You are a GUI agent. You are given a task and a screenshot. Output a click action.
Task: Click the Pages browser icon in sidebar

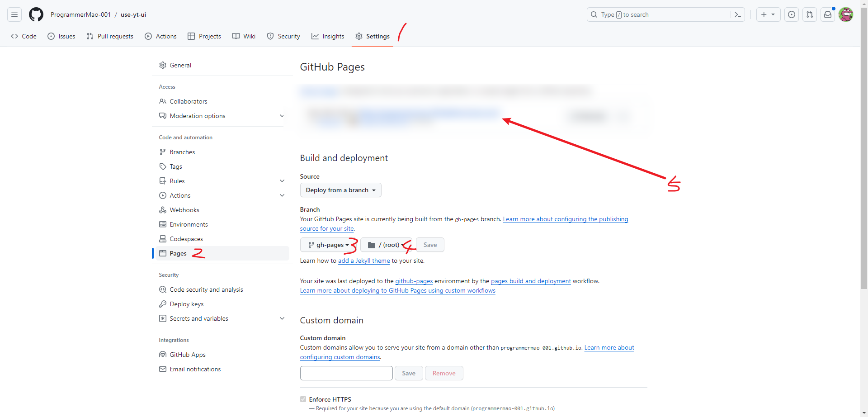point(163,253)
